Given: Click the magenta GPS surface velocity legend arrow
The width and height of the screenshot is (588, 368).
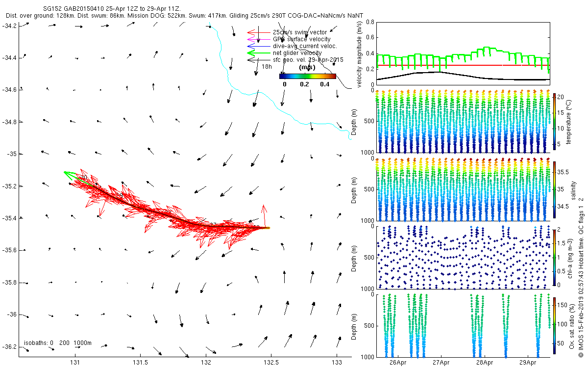Looking at the screenshot, I should pyautogui.click(x=259, y=39).
